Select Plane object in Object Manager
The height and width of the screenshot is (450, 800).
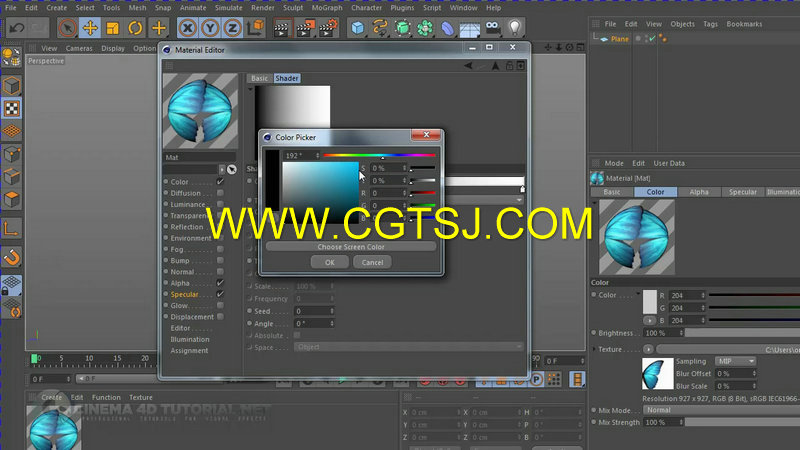(619, 39)
